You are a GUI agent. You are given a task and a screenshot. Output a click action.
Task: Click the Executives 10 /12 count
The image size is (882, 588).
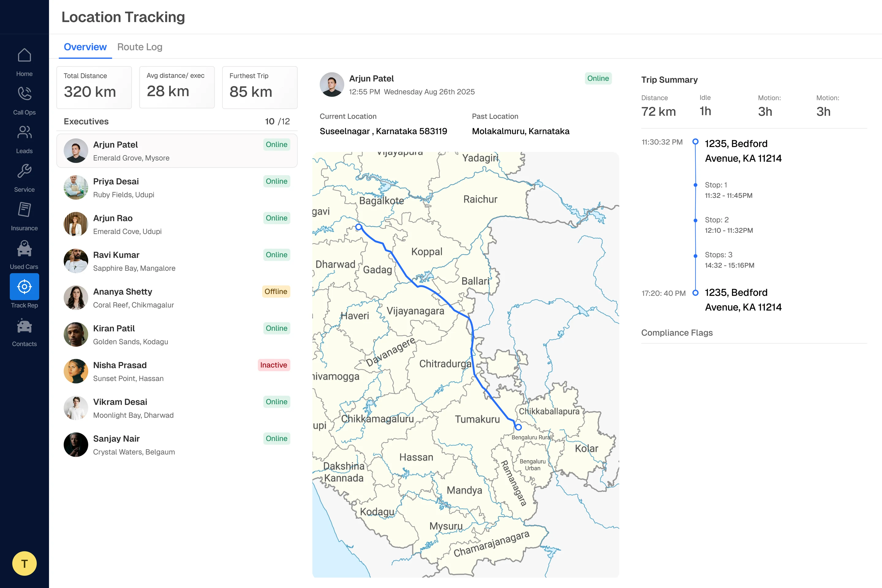277,122
